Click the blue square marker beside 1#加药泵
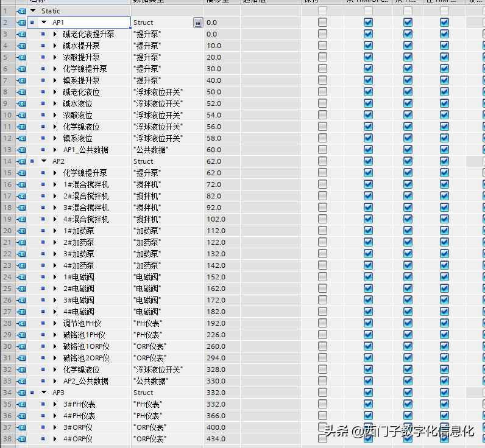 pyautogui.click(x=43, y=231)
